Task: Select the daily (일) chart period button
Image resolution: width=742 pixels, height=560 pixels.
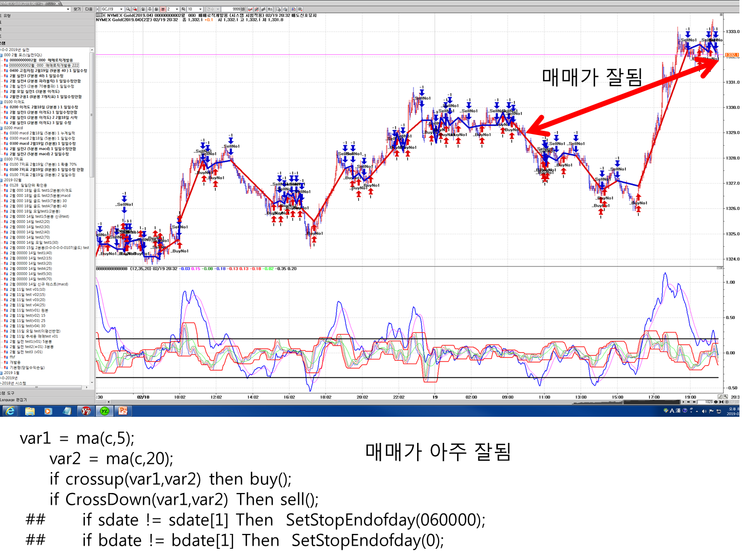Action: coord(143,9)
